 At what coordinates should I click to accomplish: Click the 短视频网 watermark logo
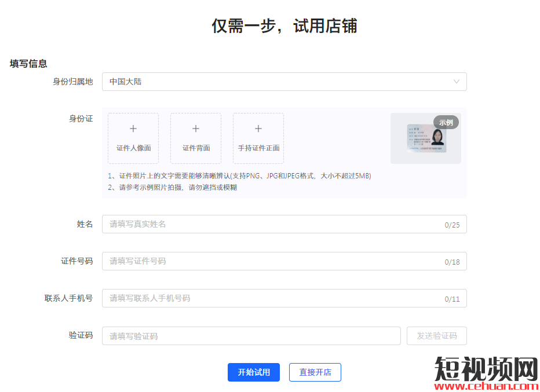(486, 367)
